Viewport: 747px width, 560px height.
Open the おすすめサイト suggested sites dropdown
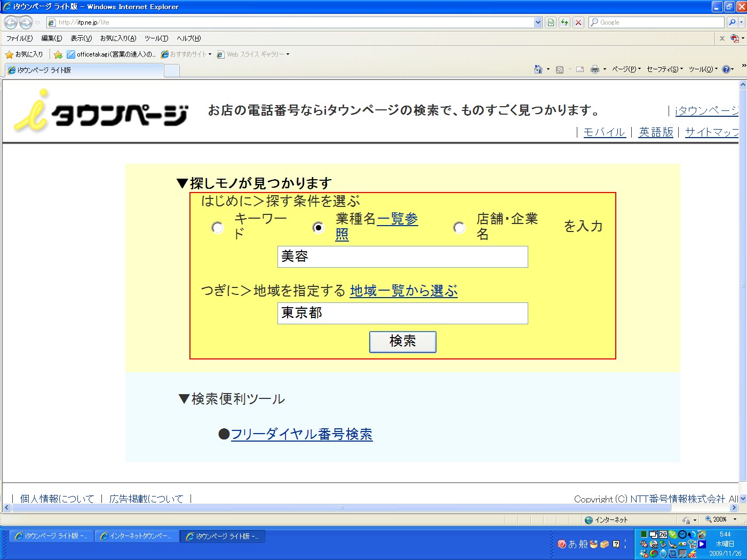click(186, 54)
